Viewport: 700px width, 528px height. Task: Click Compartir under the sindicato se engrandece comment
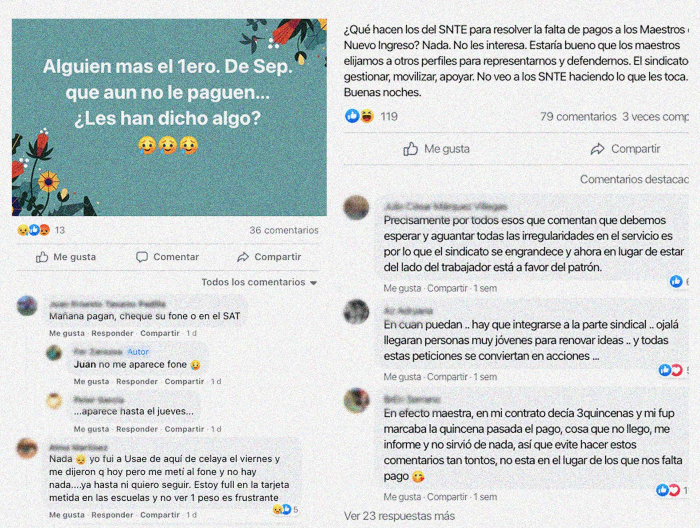click(x=447, y=288)
